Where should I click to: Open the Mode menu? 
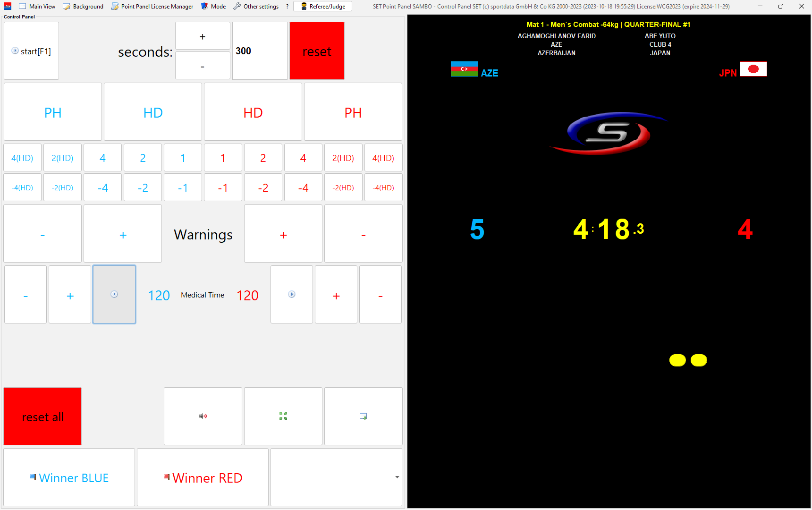pos(213,6)
